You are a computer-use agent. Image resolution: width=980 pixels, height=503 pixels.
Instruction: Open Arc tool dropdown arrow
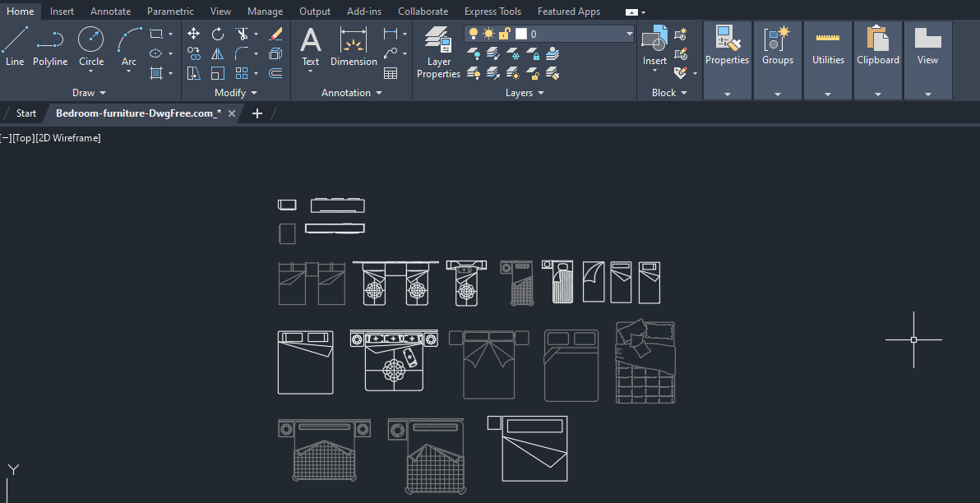click(x=129, y=72)
